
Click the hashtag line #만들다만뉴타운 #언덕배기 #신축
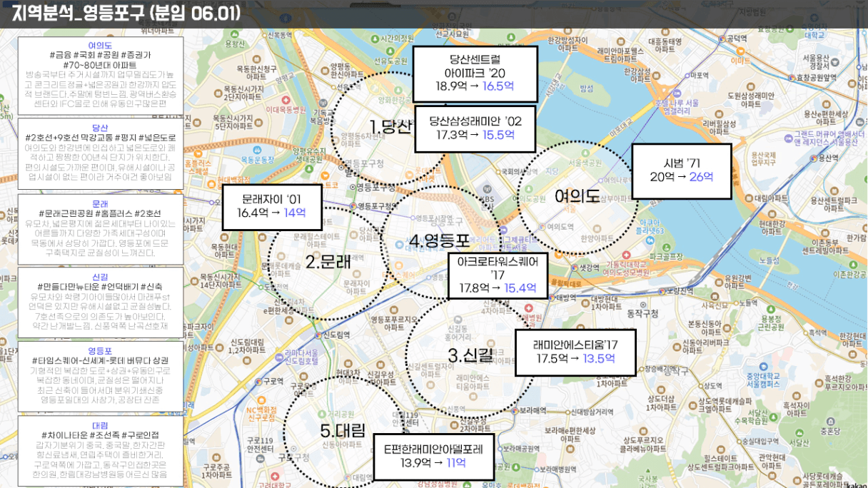click(100, 286)
